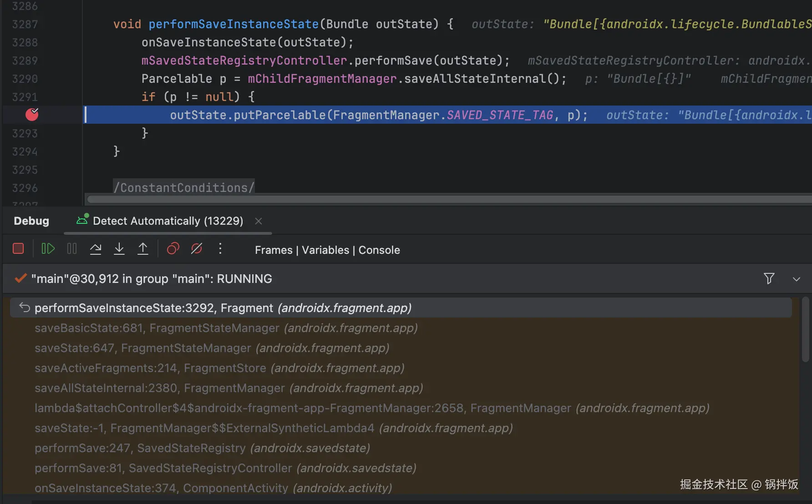Expand the thread selector dropdown
This screenshot has width=812, height=504.
point(796,279)
